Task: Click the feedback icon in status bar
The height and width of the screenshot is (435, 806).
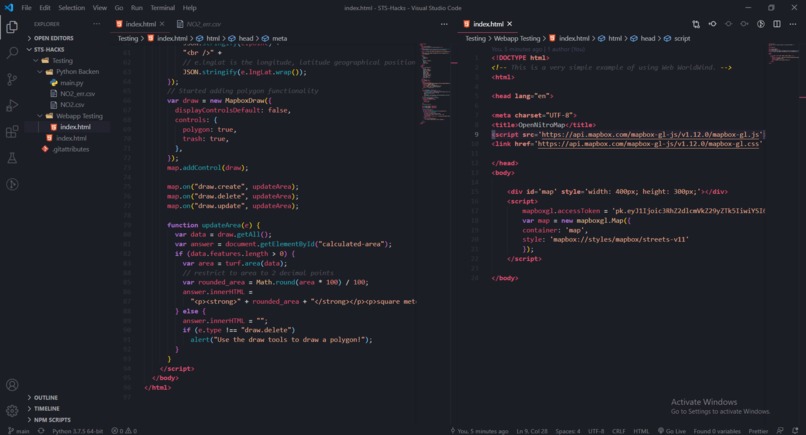Action: (780, 431)
